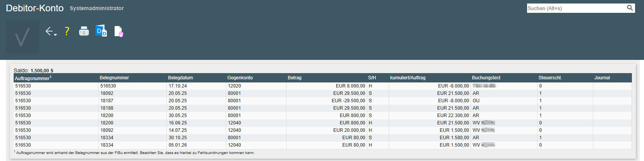This screenshot has height=161, width=644.
Task: Click the document with hand icon
Action: point(119,31)
